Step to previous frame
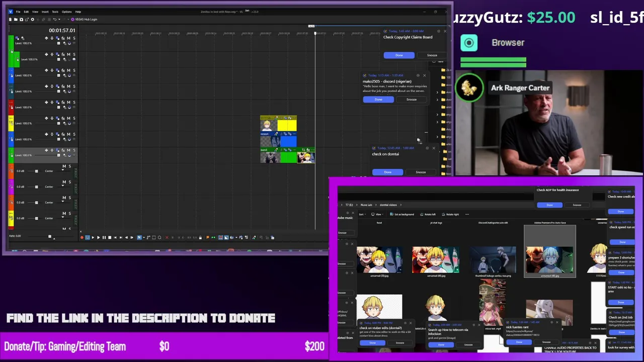The image size is (644, 362). click(126, 237)
